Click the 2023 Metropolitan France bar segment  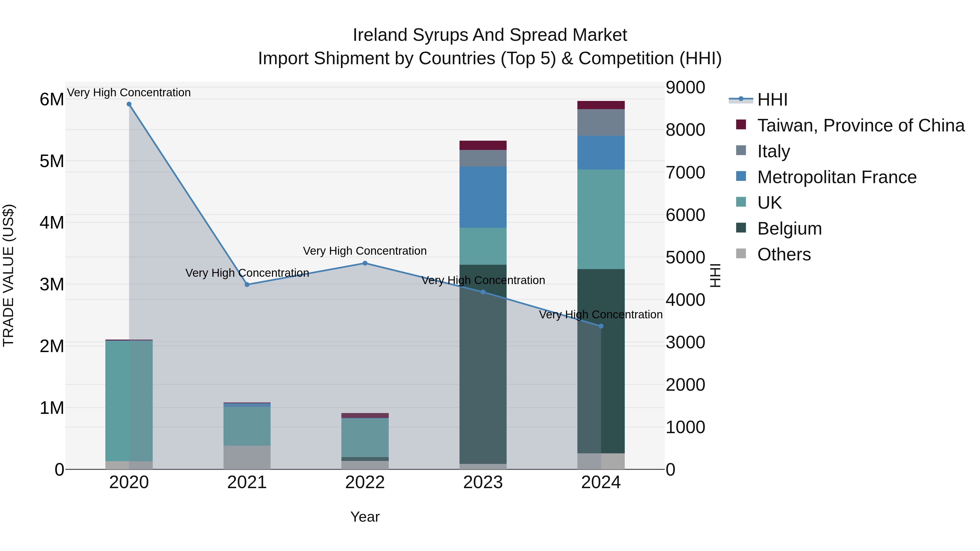pos(483,197)
